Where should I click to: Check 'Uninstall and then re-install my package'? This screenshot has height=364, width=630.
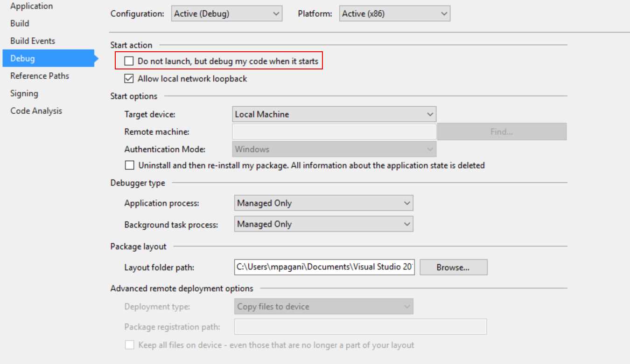pyautogui.click(x=129, y=165)
